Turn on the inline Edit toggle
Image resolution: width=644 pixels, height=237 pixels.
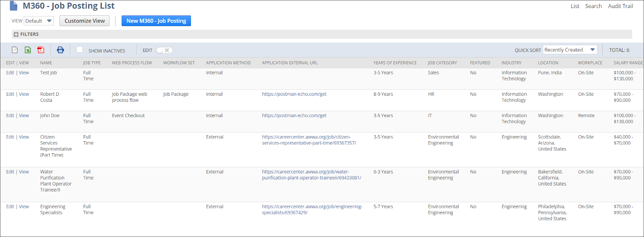pos(164,50)
